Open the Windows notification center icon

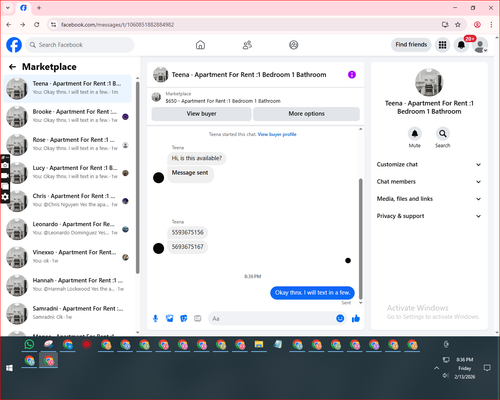coord(487,368)
